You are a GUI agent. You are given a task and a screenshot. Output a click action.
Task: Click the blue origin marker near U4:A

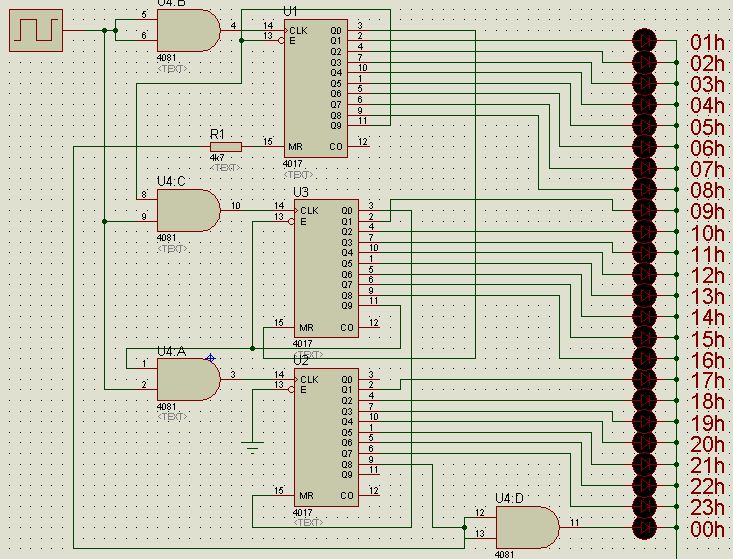tap(210, 358)
